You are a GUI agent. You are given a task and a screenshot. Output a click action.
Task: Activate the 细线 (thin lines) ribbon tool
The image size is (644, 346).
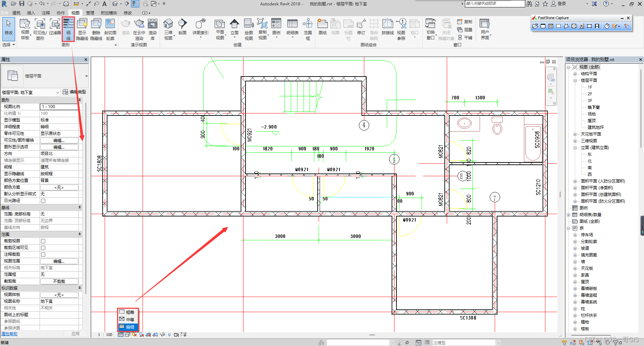point(68,29)
